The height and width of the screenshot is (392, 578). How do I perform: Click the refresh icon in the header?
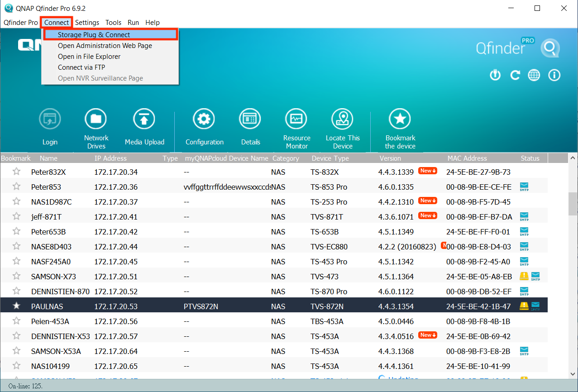click(515, 75)
